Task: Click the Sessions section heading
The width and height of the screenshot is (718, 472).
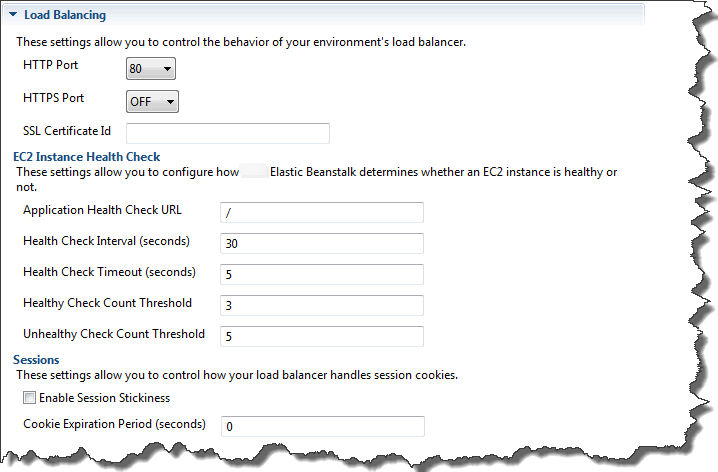Action: 36,359
